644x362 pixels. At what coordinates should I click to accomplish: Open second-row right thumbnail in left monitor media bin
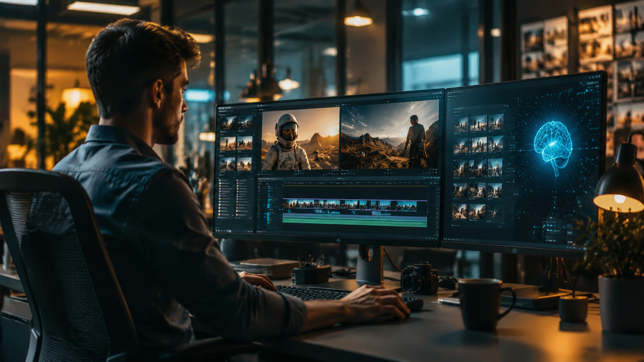245,143
